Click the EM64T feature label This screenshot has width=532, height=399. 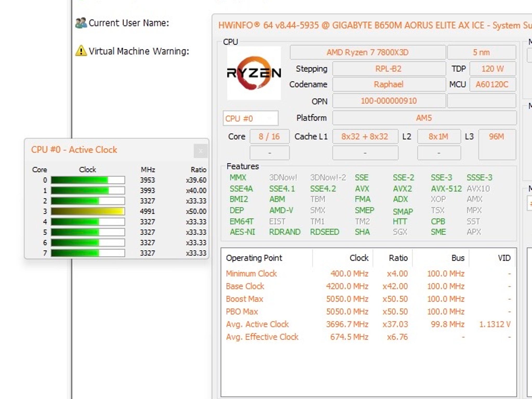242,222
